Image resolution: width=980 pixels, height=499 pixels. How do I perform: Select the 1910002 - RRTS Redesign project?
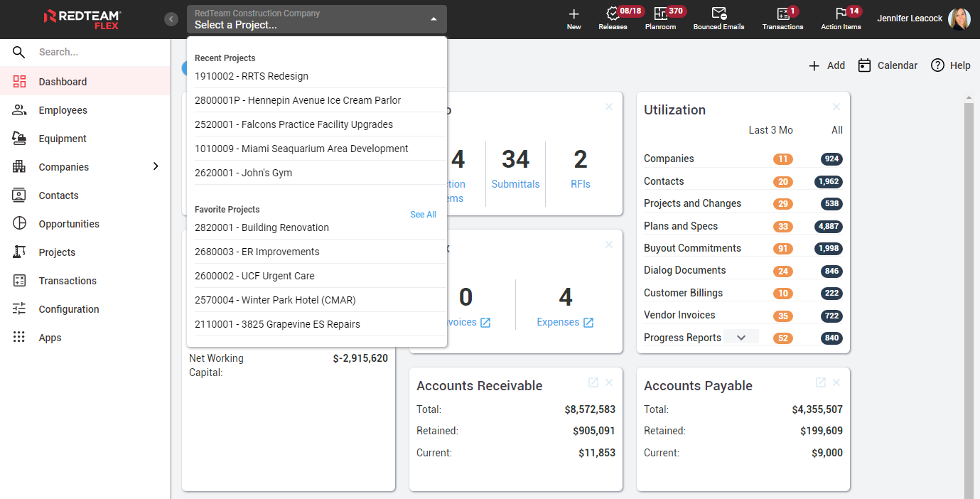pyautogui.click(x=252, y=76)
